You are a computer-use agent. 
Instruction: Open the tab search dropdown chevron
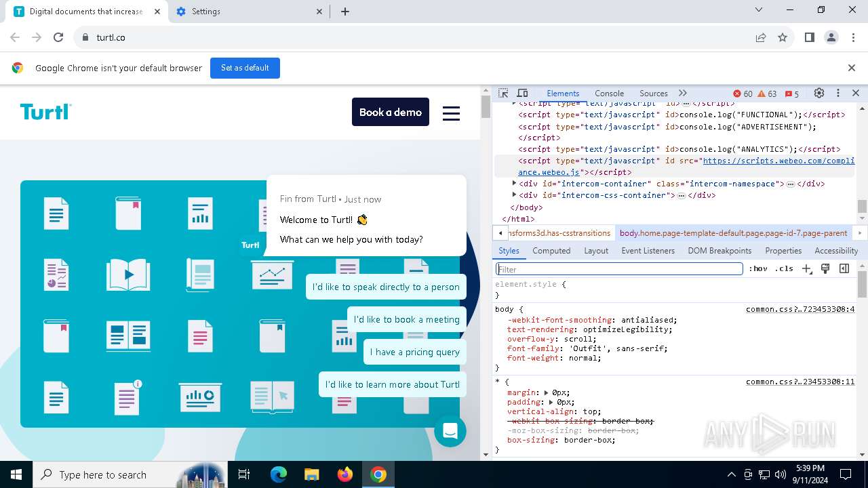tap(759, 9)
